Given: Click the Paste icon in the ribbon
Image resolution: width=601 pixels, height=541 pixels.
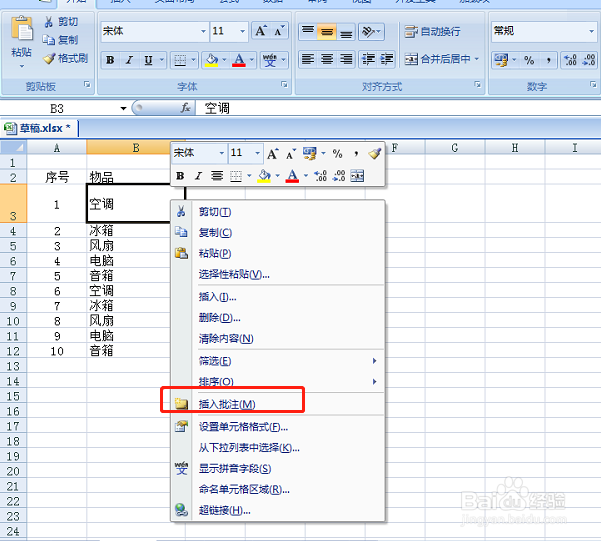Looking at the screenshot, I should pyautogui.click(x=21, y=28).
